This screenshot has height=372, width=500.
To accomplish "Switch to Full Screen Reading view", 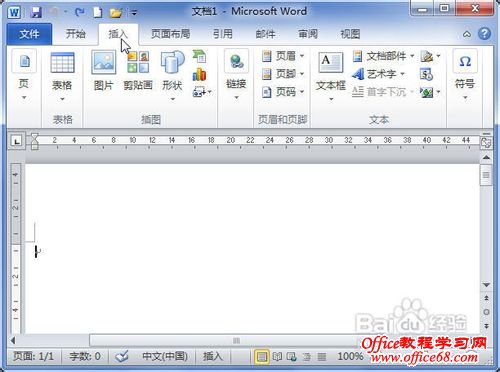I will coord(277,357).
